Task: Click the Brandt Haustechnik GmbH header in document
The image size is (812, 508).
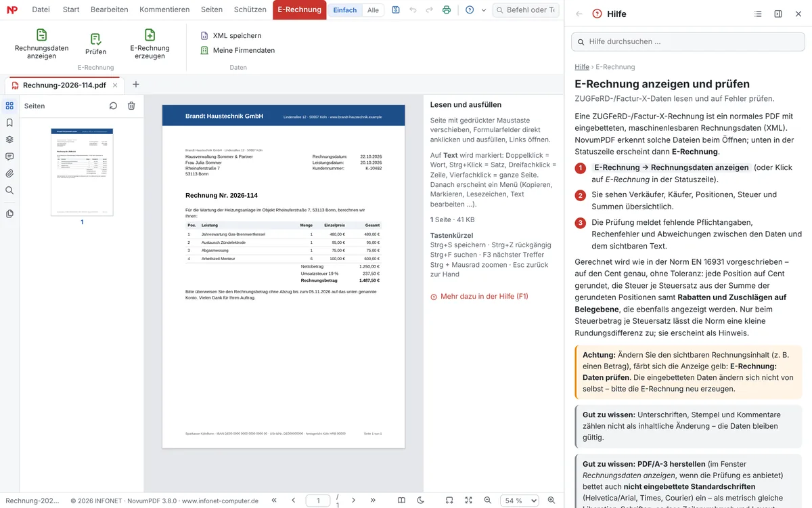Action: 224,117
